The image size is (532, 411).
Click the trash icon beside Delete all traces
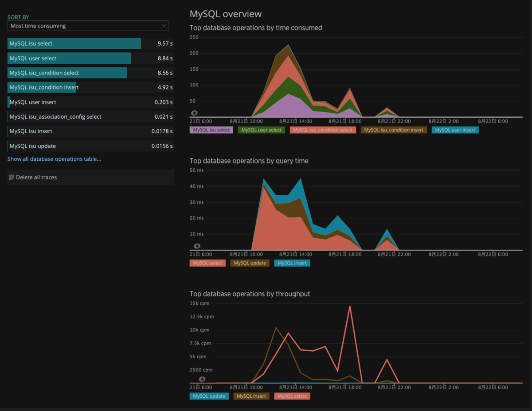point(12,177)
